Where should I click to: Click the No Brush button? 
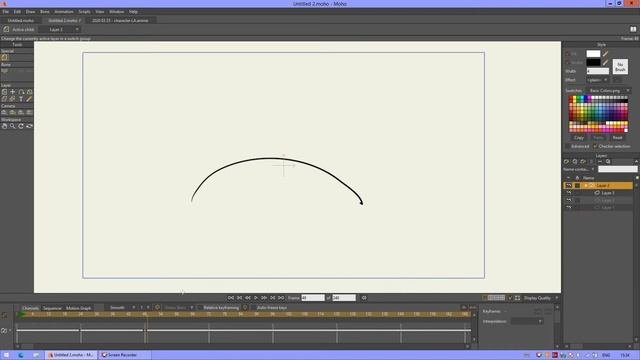(620, 67)
